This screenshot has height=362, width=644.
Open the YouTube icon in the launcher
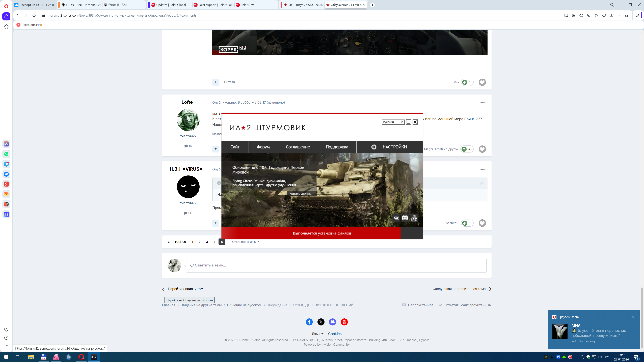(414, 218)
